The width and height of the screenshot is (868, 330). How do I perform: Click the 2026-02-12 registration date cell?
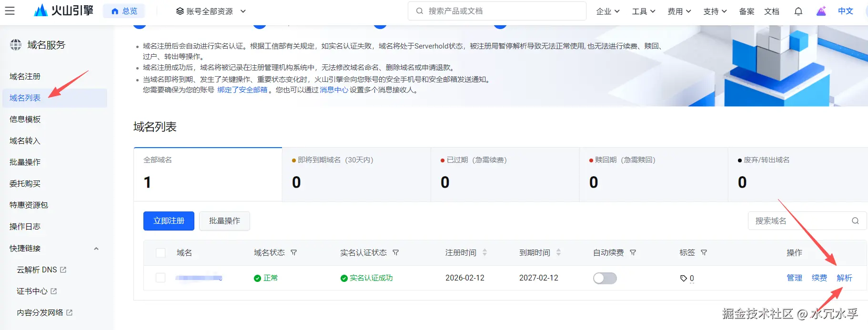(465, 278)
